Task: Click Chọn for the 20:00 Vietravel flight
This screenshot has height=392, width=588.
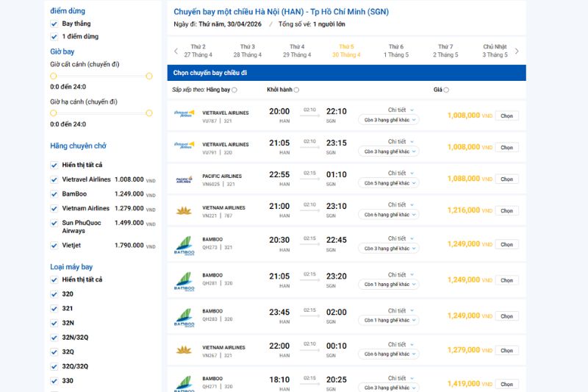Action: pyautogui.click(x=506, y=116)
